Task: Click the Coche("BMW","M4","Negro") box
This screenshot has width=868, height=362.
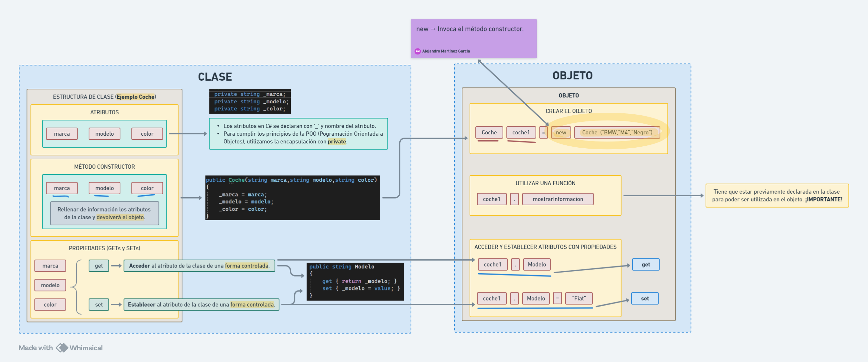Action: click(x=617, y=132)
